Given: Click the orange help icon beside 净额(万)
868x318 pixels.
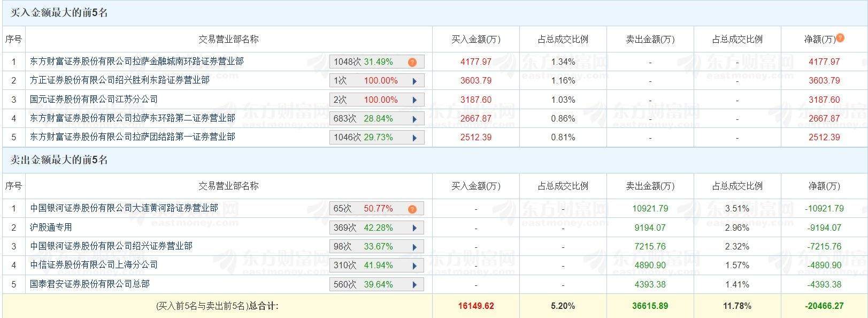Looking at the screenshot, I should 840,38.
